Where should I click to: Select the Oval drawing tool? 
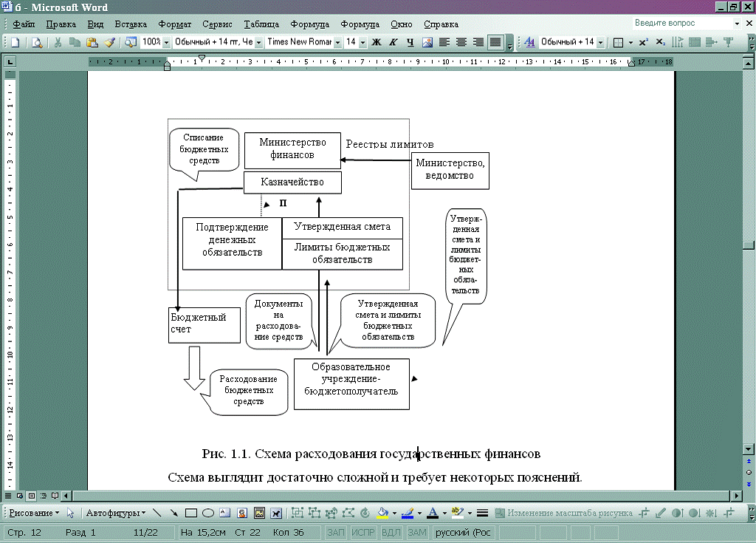coord(208,513)
